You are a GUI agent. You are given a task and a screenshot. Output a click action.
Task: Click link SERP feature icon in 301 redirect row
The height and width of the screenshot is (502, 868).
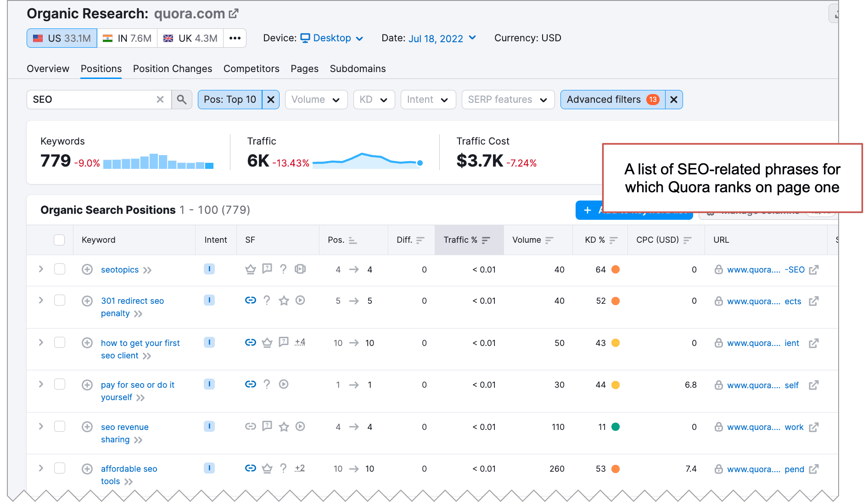251,300
